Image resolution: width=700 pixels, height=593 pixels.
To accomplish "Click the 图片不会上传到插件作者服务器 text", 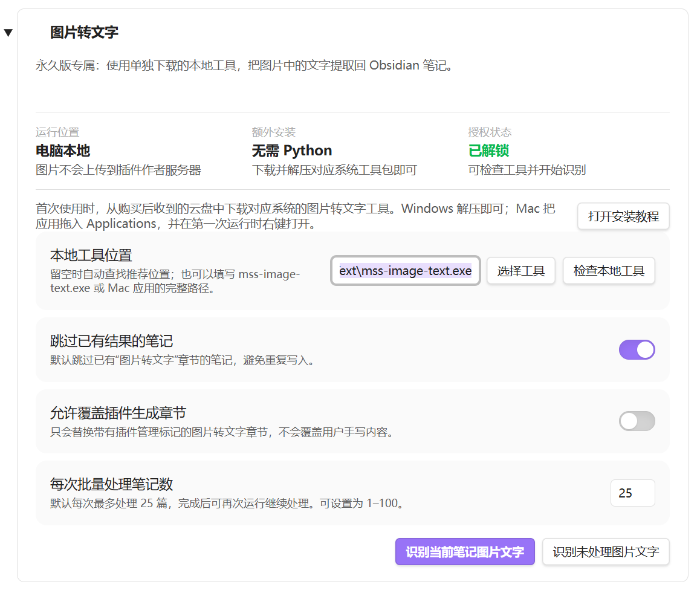I will [x=118, y=170].
